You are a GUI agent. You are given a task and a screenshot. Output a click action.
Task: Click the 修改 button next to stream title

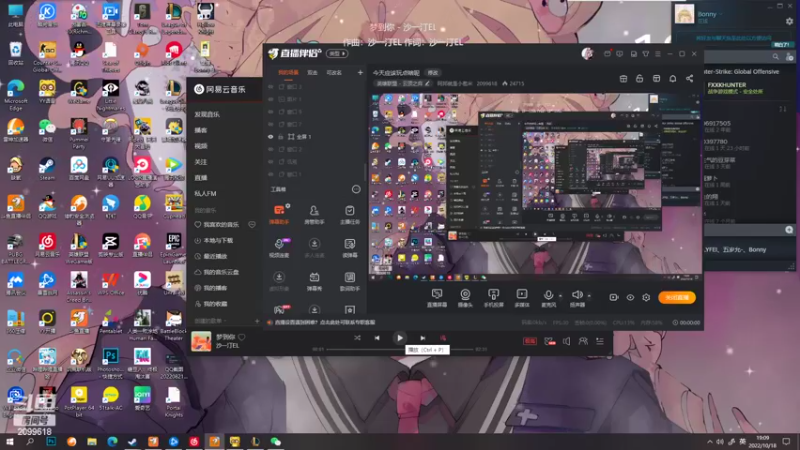point(433,72)
